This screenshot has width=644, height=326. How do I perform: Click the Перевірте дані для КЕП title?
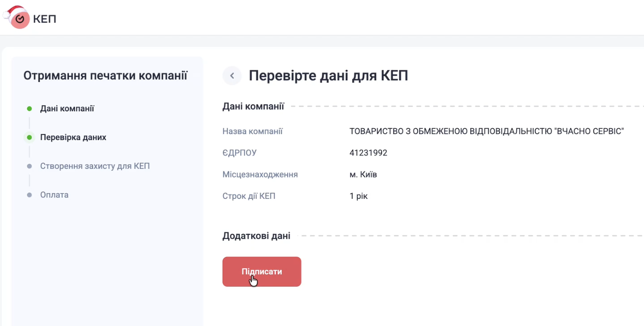[328, 76]
